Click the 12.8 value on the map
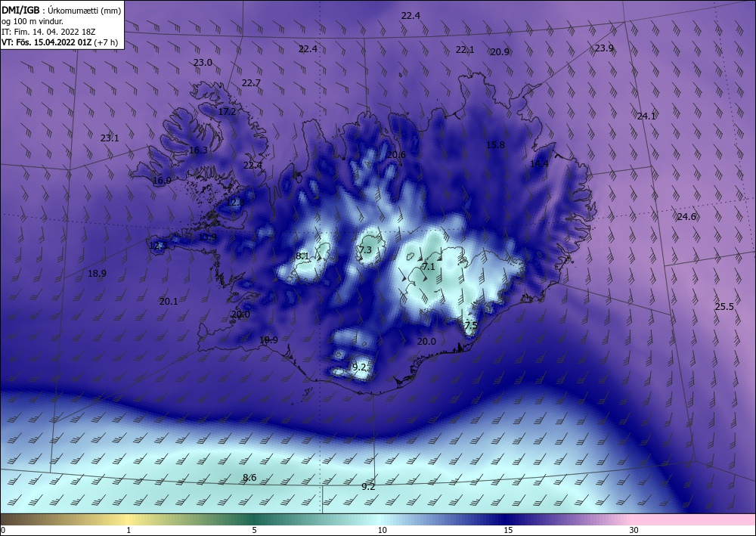 click(235, 203)
